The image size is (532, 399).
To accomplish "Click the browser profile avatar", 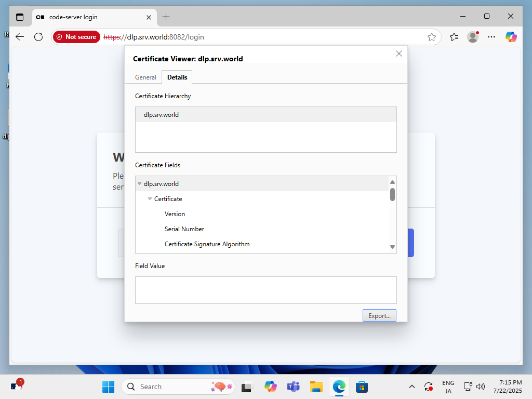I will tap(473, 37).
